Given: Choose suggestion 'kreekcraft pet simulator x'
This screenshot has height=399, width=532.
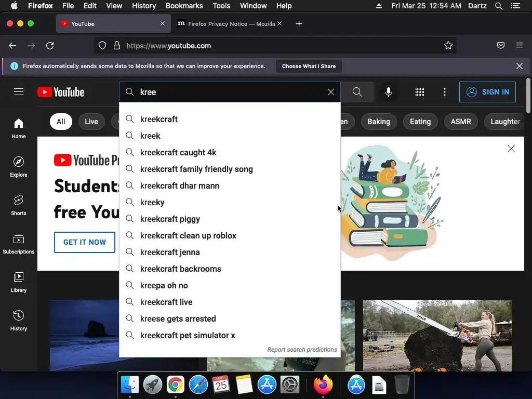Looking at the screenshot, I should (230, 335).
